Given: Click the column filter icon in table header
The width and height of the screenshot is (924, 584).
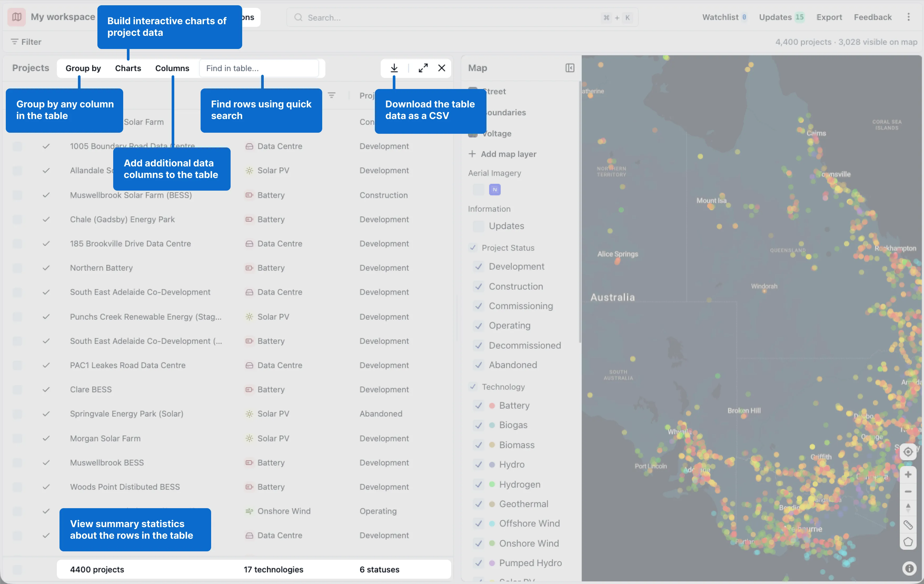Looking at the screenshot, I should (331, 95).
